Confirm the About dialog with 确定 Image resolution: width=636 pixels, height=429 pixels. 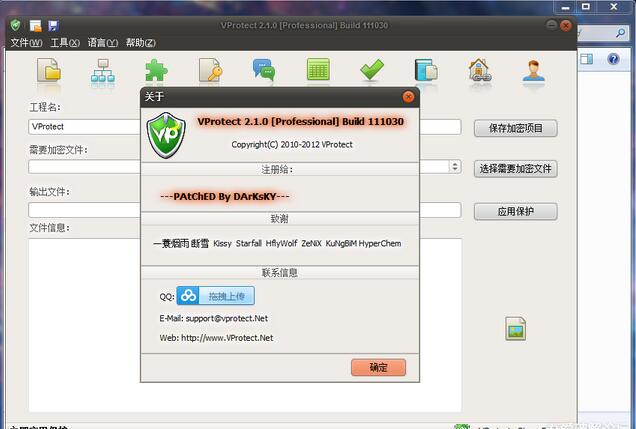pyautogui.click(x=378, y=367)
